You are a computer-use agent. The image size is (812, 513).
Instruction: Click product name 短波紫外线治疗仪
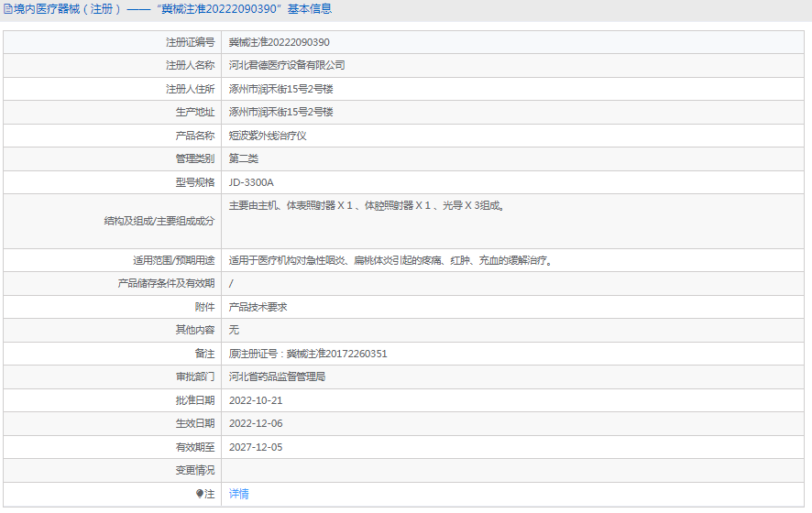pos(267,136)
